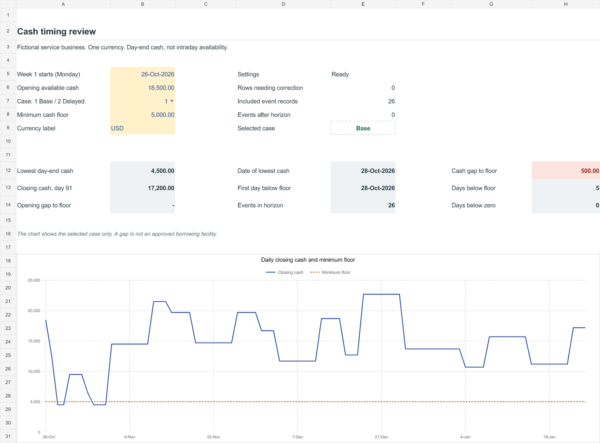Click the 21-Dec x-axis label on chart
Screen dimensions: 600x443
point(381,436)
